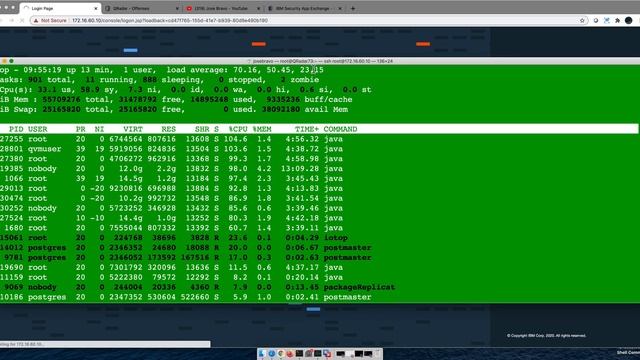Close the QRadar - Offenses tab

pos(177,8)
